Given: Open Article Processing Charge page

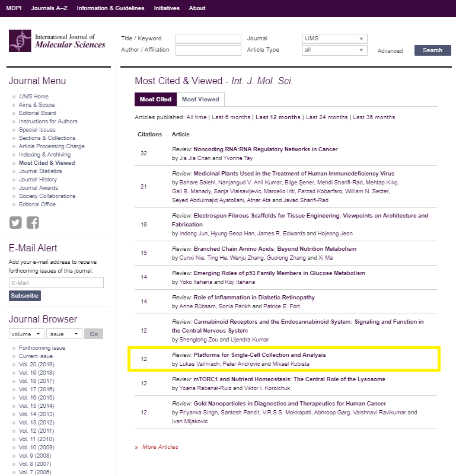Looking at the screenshot, I should click(52, 146).
